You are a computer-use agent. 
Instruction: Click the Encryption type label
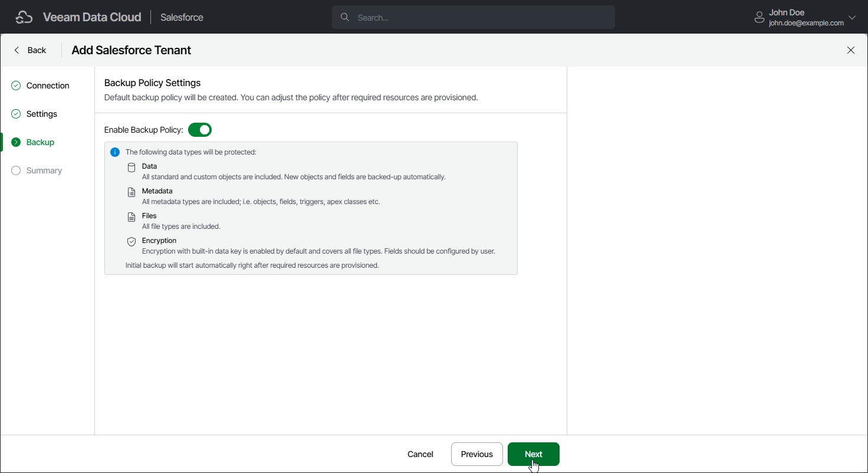pos(159,241)
